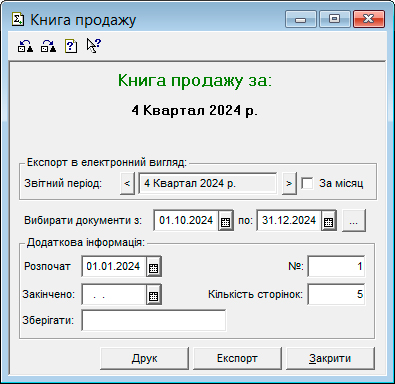The image size is (395, 384).
Task: Go to previous reporting period
Action: point(127,183)
